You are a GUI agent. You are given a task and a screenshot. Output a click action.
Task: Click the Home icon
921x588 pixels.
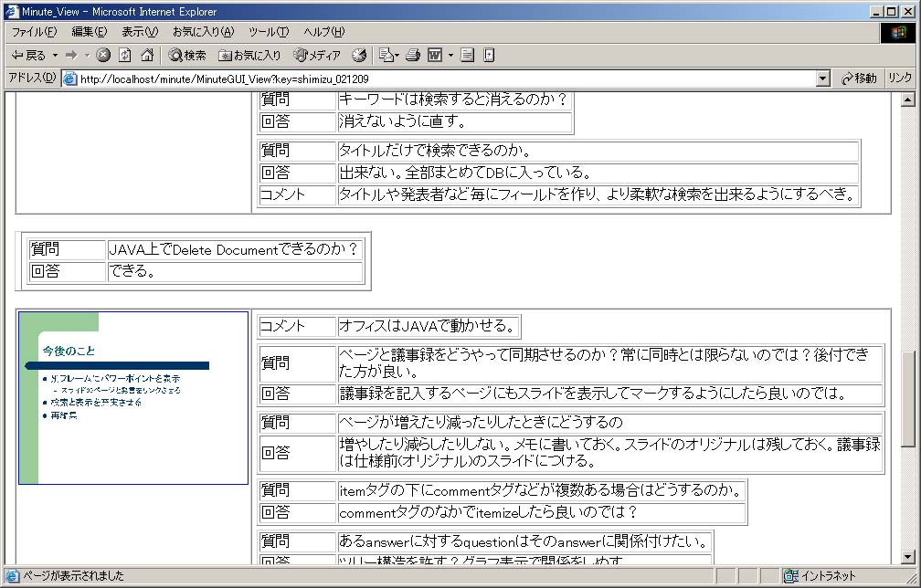tap(147, 55)
